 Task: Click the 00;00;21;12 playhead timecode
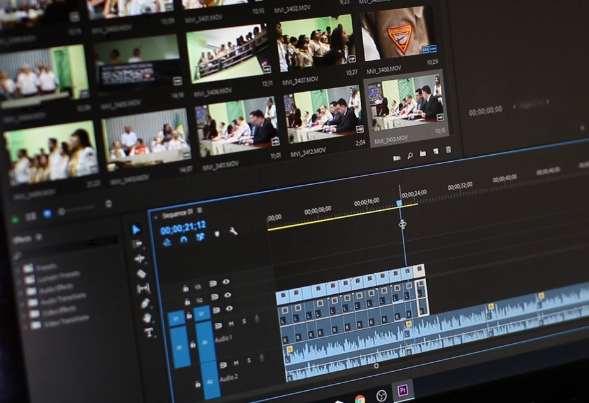tap(183, 227)
